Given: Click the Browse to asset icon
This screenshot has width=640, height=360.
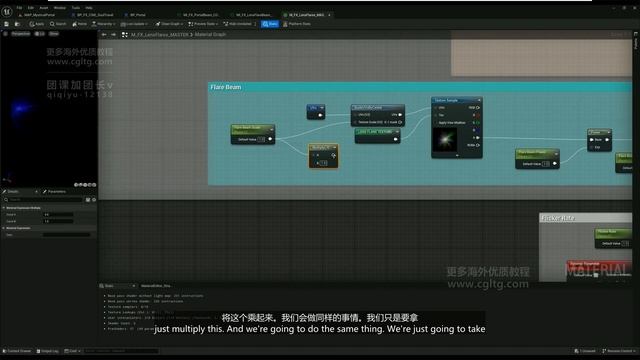Looking at the screenshot, I should pos(17,24).
